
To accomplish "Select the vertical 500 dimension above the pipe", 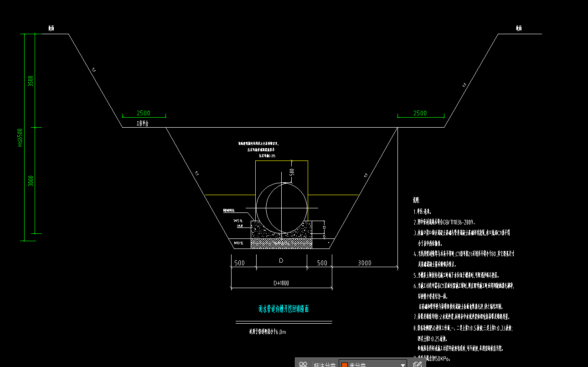I will click(x=292, y=172).
